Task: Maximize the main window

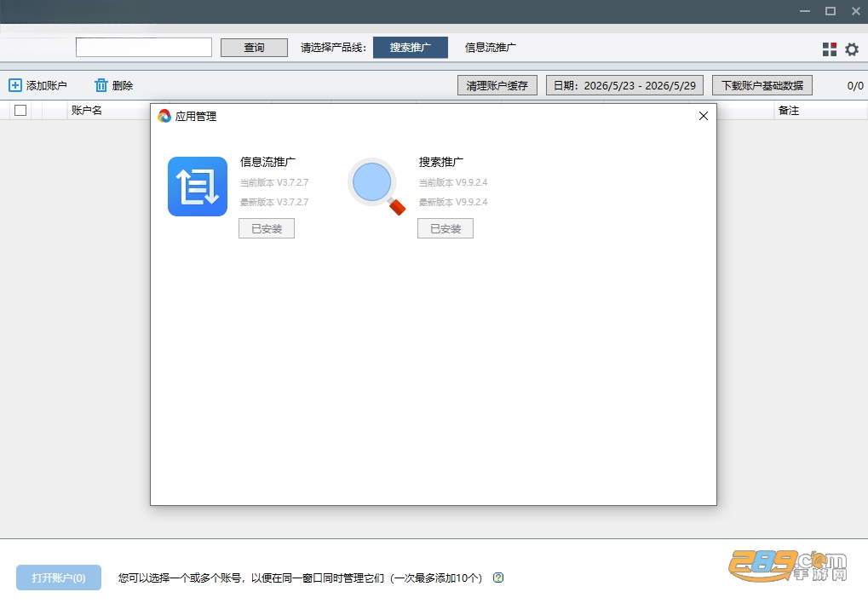Action: (x=831, y=11)
